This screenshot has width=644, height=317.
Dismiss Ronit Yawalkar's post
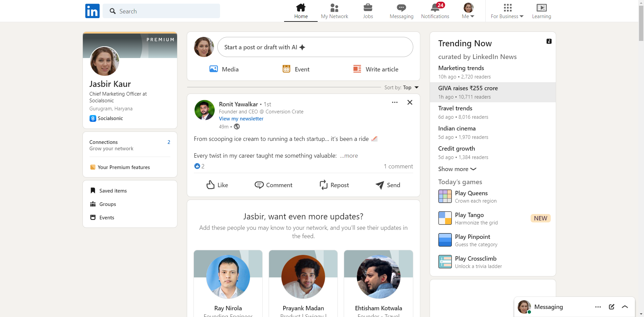point(410,102)
